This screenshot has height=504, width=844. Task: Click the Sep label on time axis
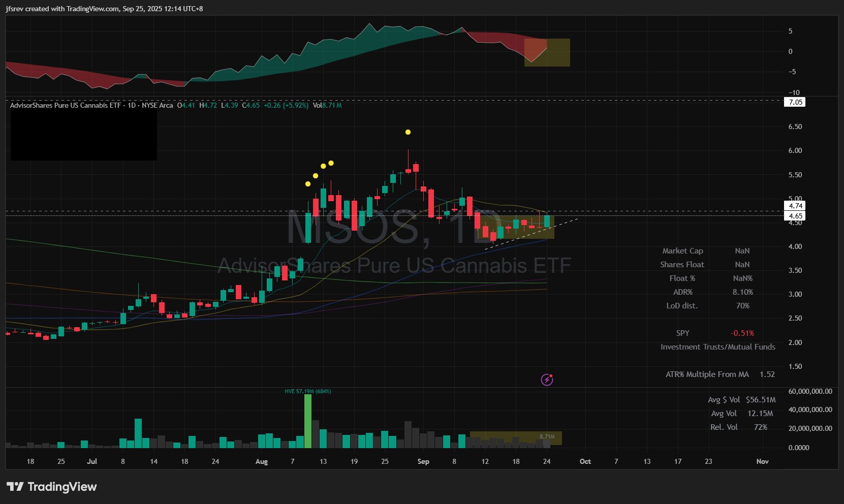(423, 461)
